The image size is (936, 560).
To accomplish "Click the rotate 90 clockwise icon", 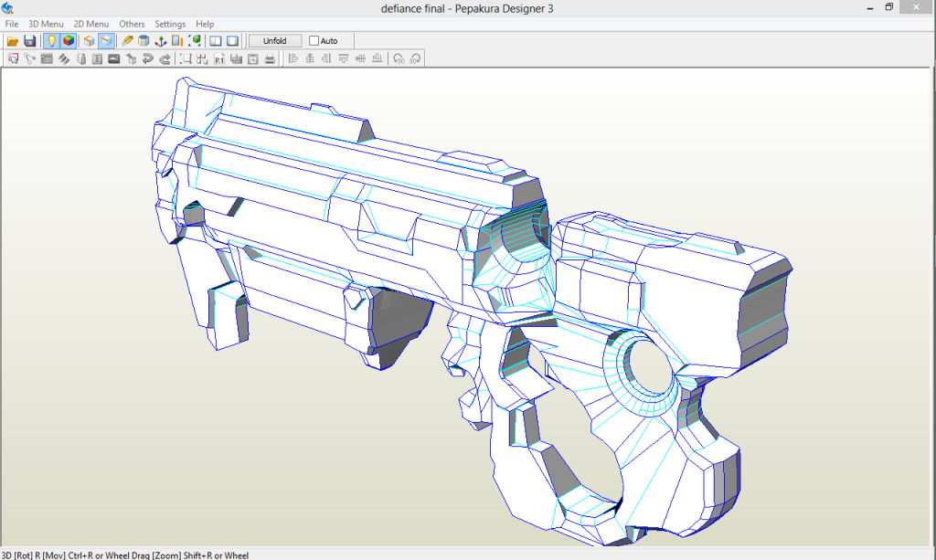I will point(415,58).
